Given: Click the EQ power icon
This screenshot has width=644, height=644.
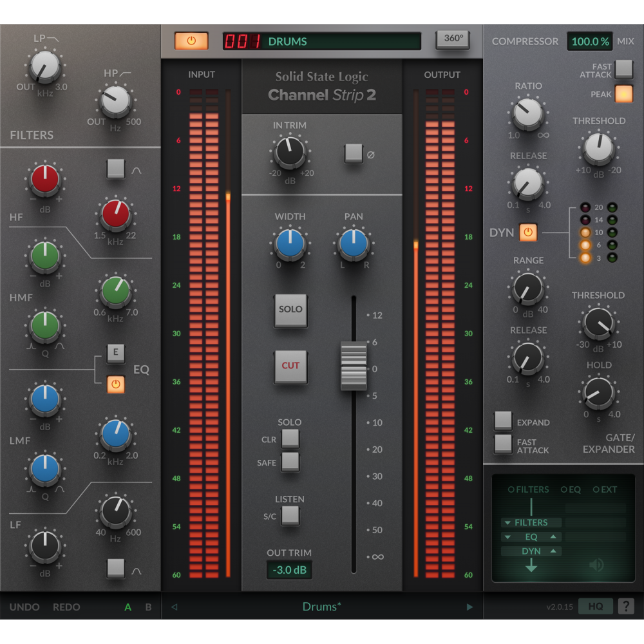Looking at the screenshot, I should click(116, 384).
